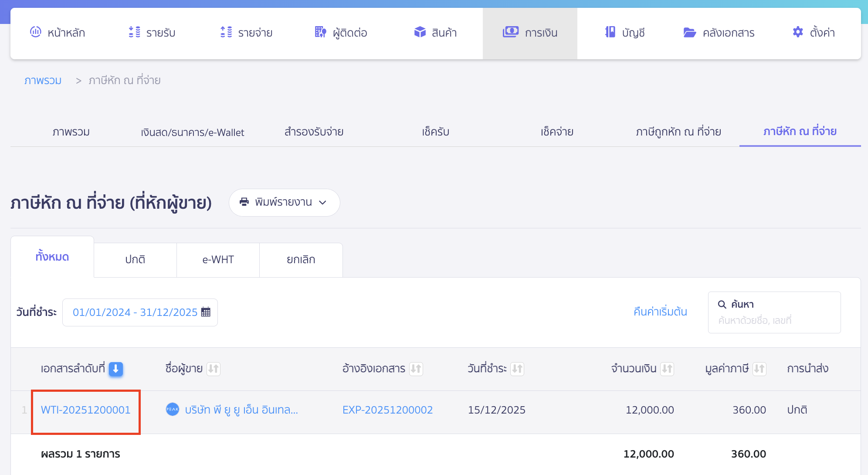Click the ผู้ติดต่อ contacts building icon

tap(321, 32)
